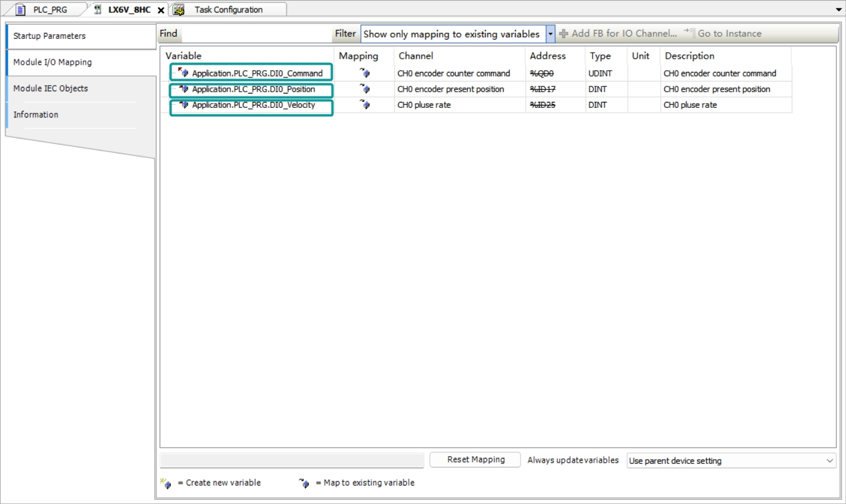Click the Description column header
Screen dimensions: 846x504
[725, 56]
